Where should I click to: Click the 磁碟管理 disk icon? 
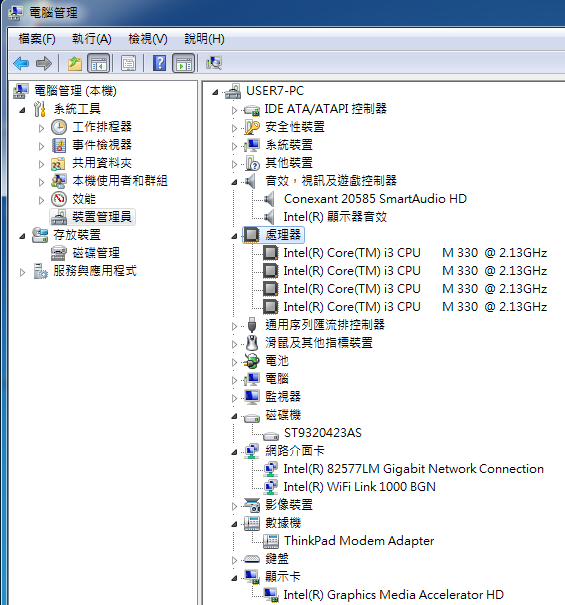pos(59,253)
